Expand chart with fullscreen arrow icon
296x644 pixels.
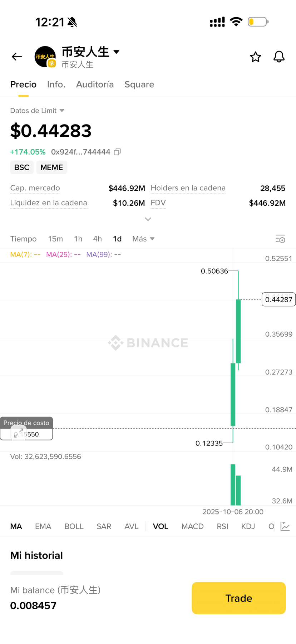click(19, 433)
